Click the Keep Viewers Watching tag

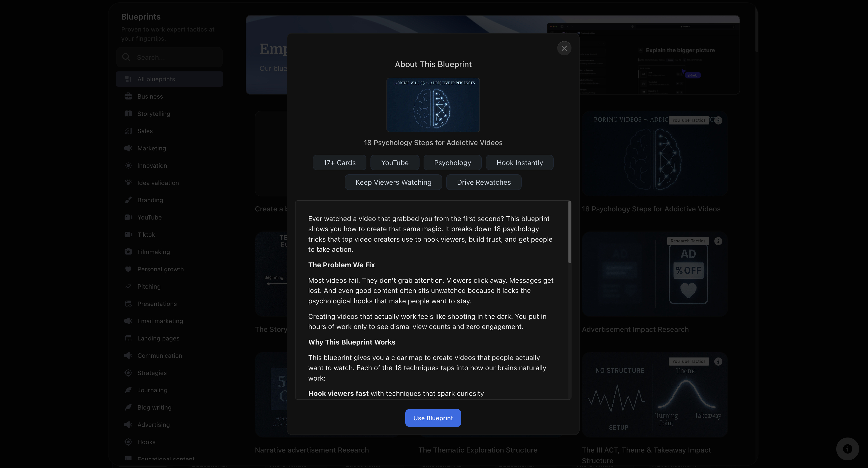click(393, 182)
